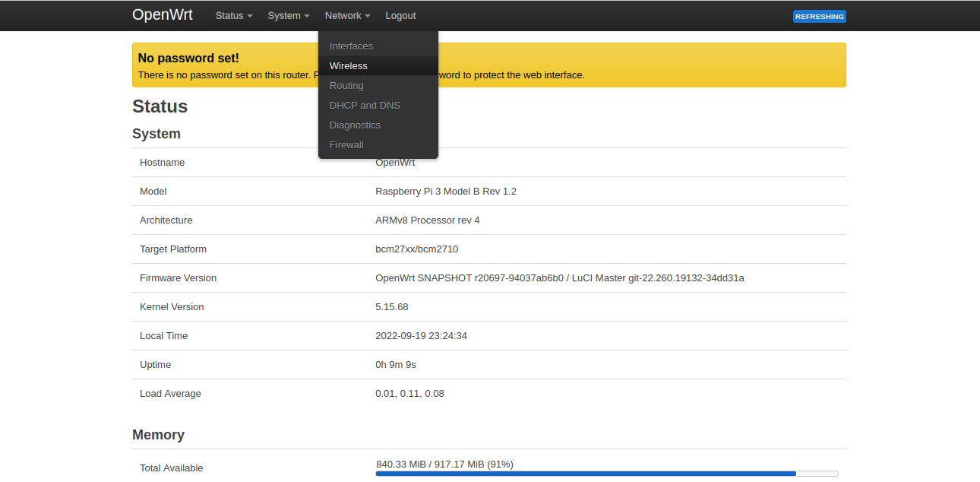980x482 pixels.
Task: Click the Architecture row label
Action: coord(166,220)
